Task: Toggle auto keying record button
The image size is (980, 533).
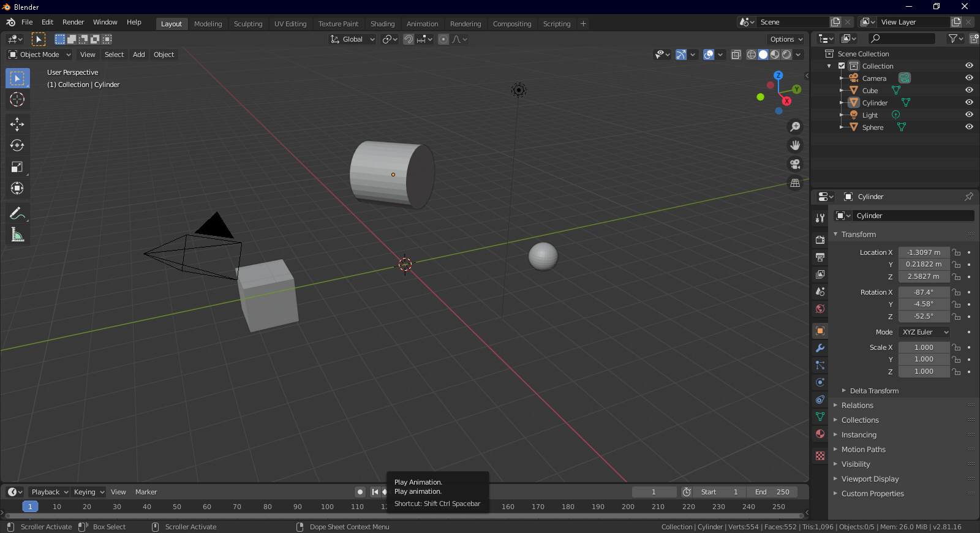Action: point(360,492)
